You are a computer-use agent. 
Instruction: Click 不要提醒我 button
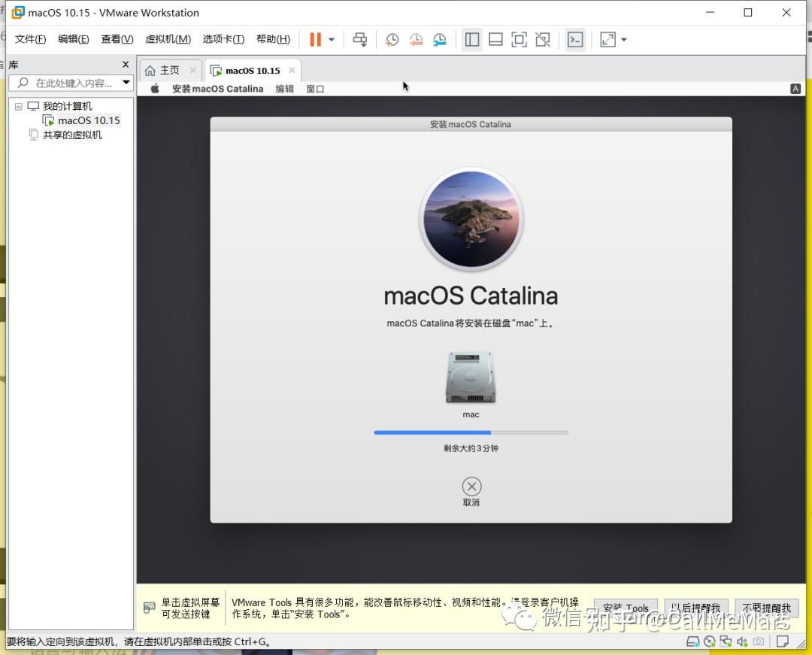[x=766, y=608]
